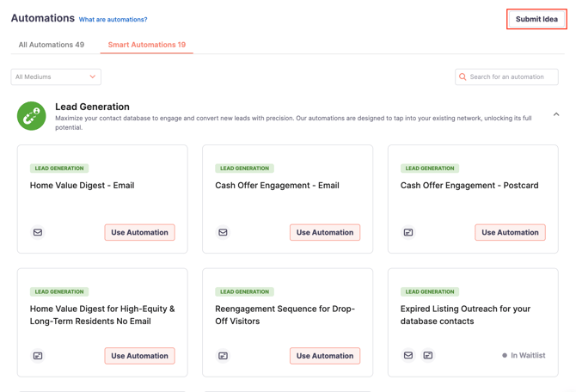Switch to All Automations 49 tab
The image size is (576, 392).
pyautogui.click(x=52, y=45)
